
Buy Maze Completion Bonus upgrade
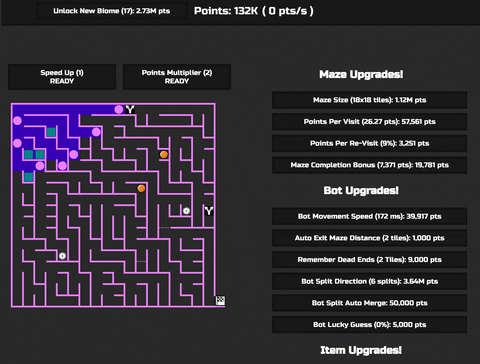(369, 165)
